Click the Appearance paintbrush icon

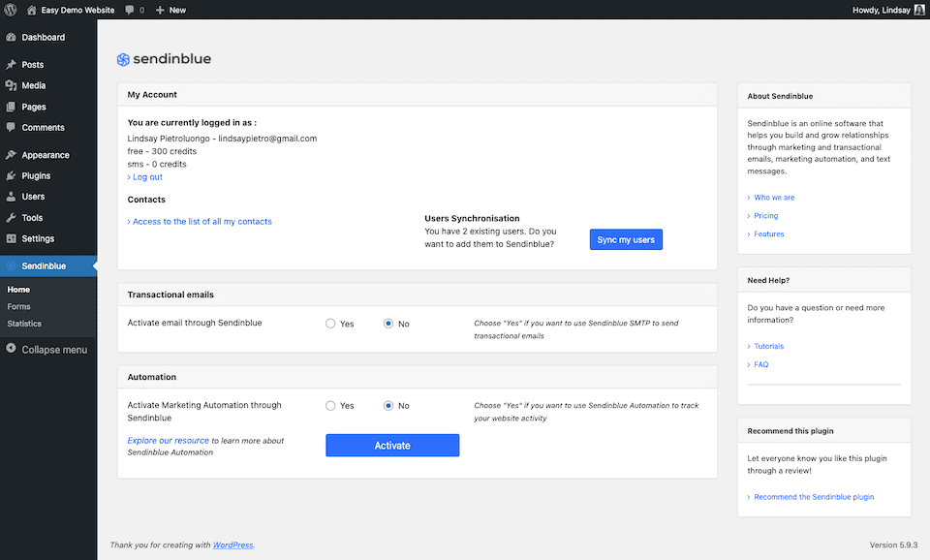pos(11,155)
